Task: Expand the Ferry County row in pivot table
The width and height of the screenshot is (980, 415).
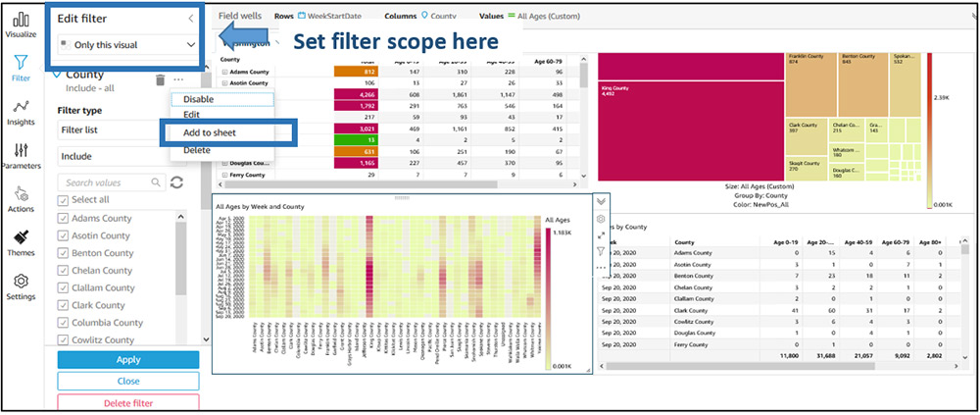Action: click(224, 175)
